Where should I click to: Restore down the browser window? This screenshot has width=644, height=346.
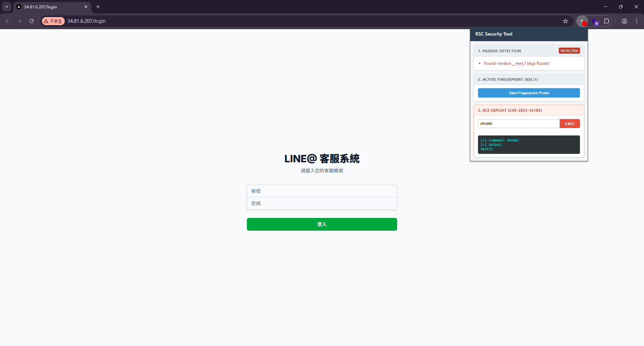coord(621,7)
